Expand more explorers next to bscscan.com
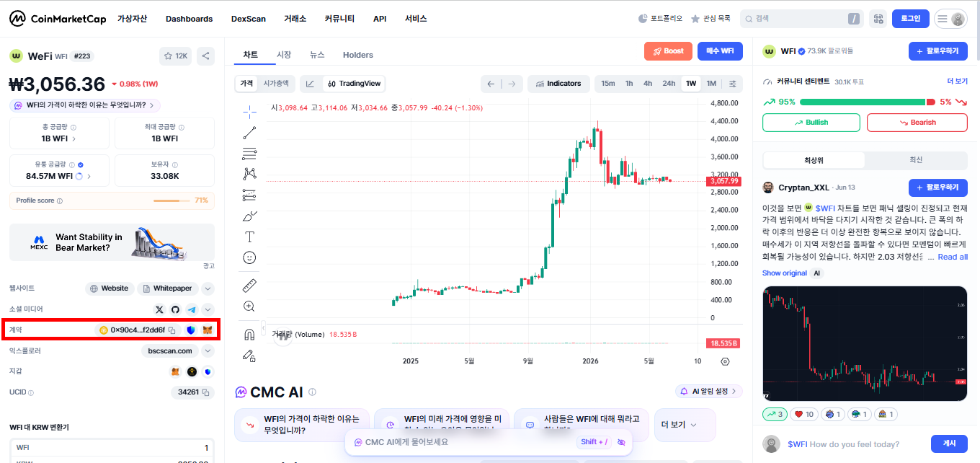Viewport: 980px width, 463px height. pos(208,350)
